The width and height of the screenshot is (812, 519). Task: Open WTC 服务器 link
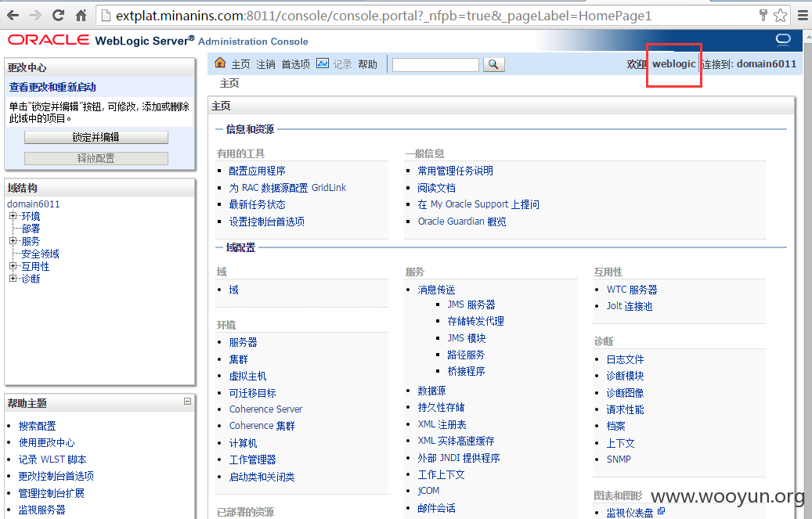[632, 290]
